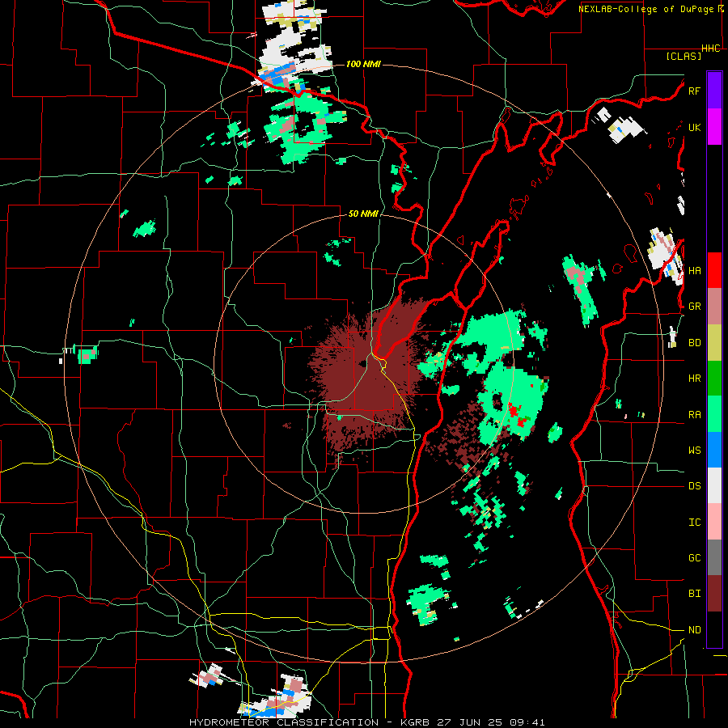Click the BI brown legend swatch
This screenshot has width=728, height=728.
(714, 594)
